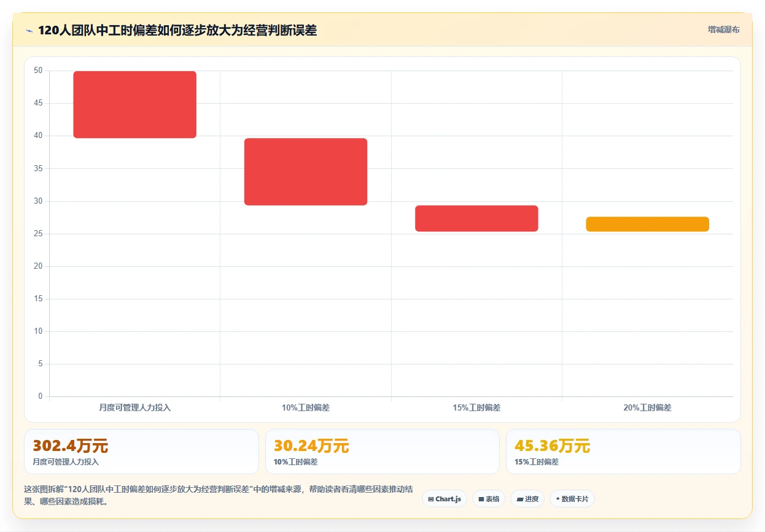Click the card caption 10%工时偏差 under 30.24万元

tap(296, 462)
